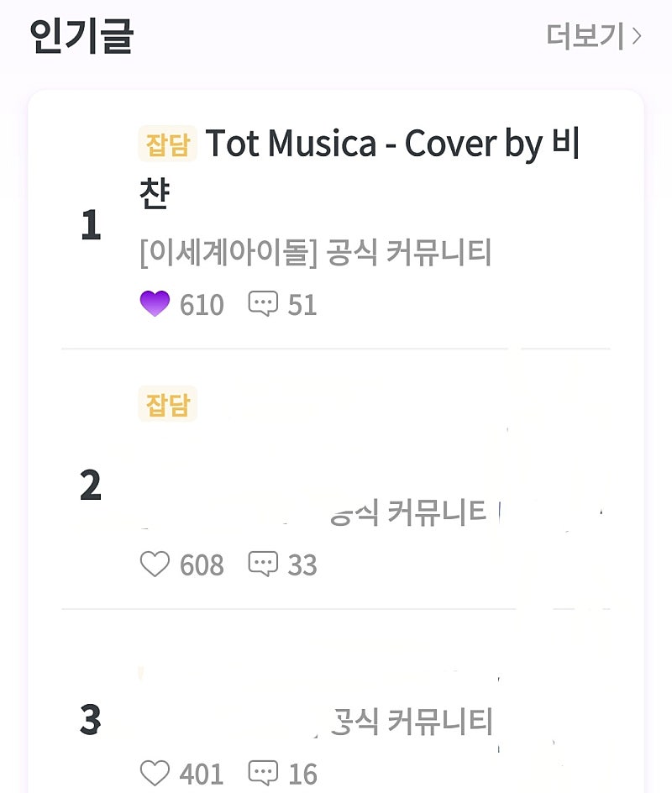Select the 잡담 tag on the first post
This screenshot has width=672, height=793.
tap(167, 144)
